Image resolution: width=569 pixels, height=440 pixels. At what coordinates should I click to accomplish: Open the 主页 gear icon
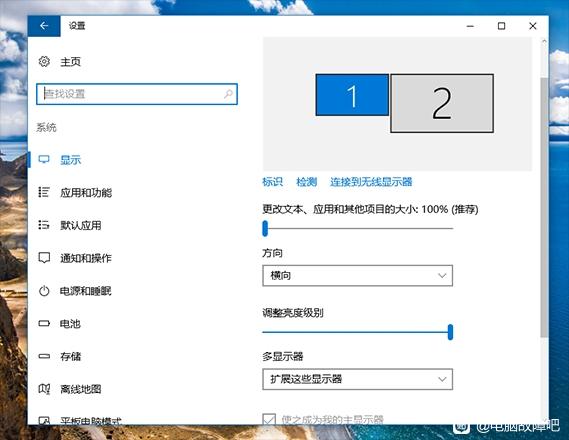point(44,61)
